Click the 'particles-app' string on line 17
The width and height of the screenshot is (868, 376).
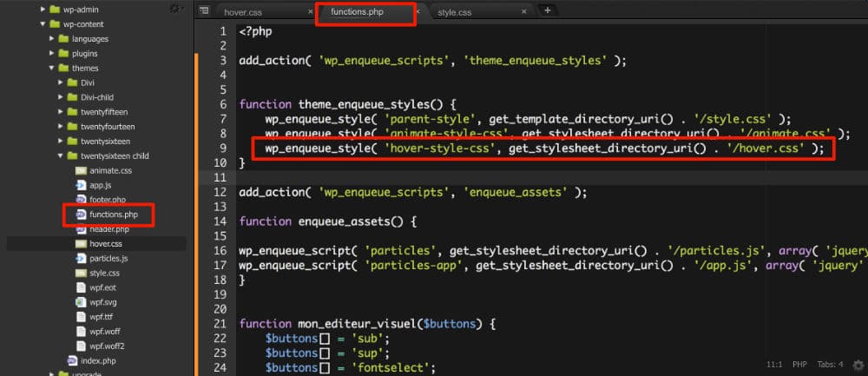(411, 265)
